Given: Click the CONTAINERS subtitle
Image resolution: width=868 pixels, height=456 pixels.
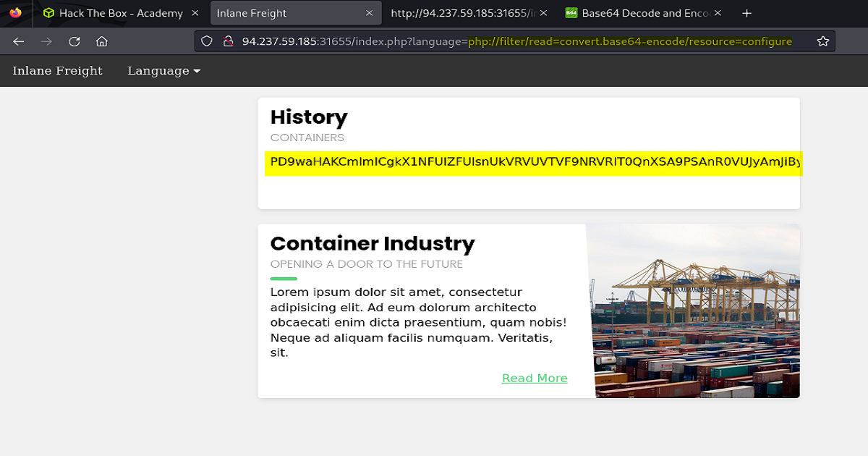Looking at the screenshot, I should click(x=307, y=138).
